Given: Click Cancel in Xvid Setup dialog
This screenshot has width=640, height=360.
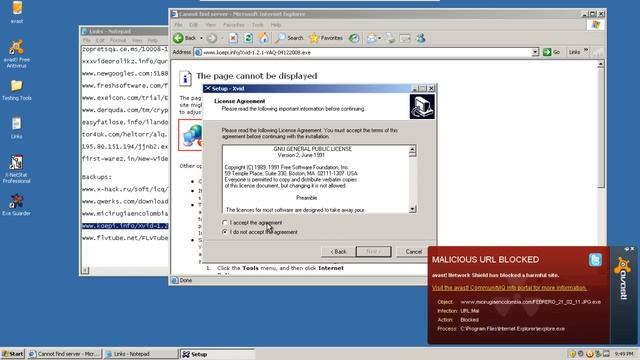Looking at the screenshot, I should tap(413, 251).
